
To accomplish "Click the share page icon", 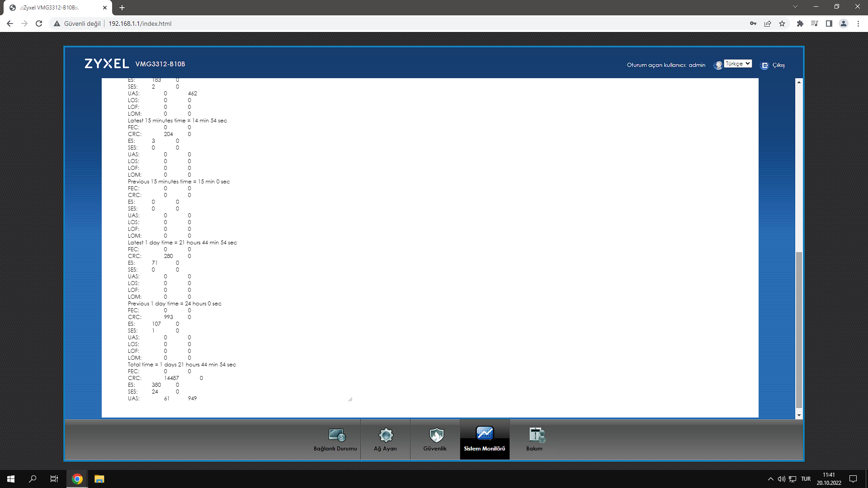I will click(x=768, y=23).
